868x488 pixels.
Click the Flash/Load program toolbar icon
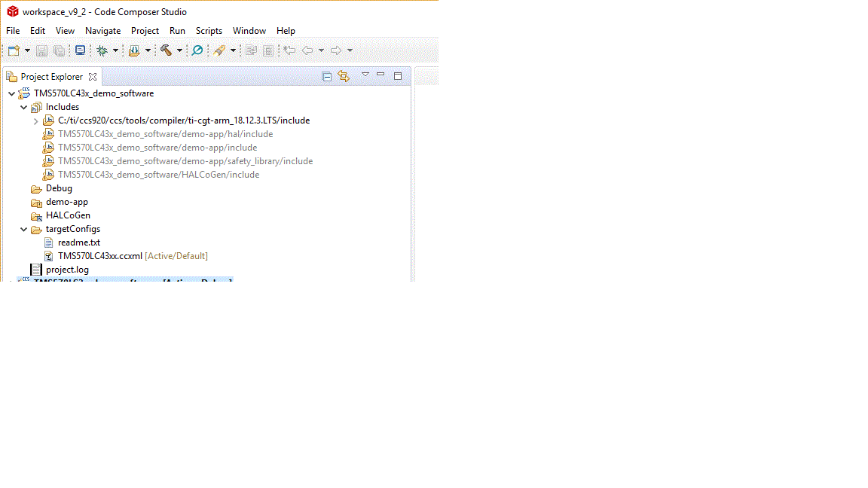tap(134, 51)
